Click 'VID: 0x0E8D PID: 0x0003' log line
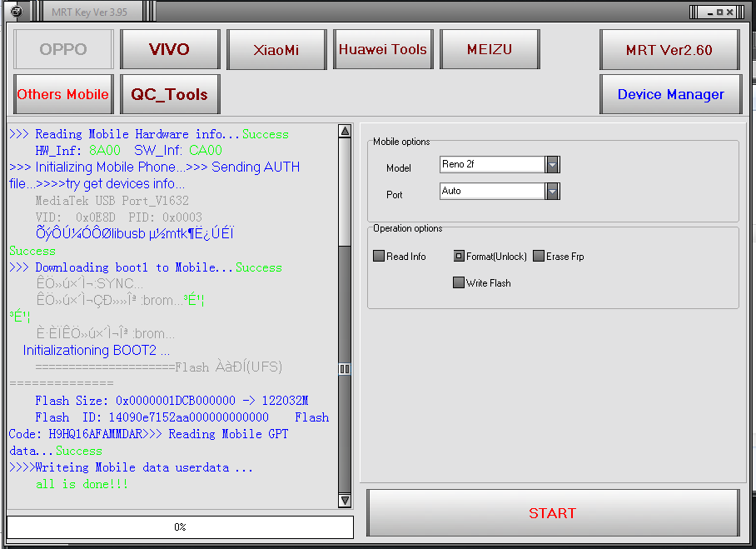Image resolution: width=756 pixels, height=549 pixels. tap(118, 217)
